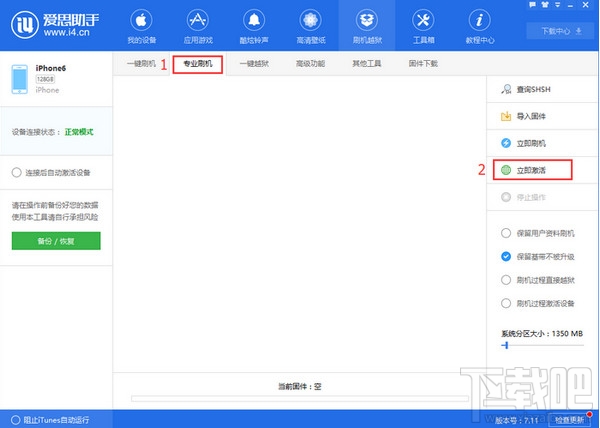Image resolution: width=600 pixels, height=428 pixels.
Task: Switch to 其他工具 tab
Action: [367, 63]
